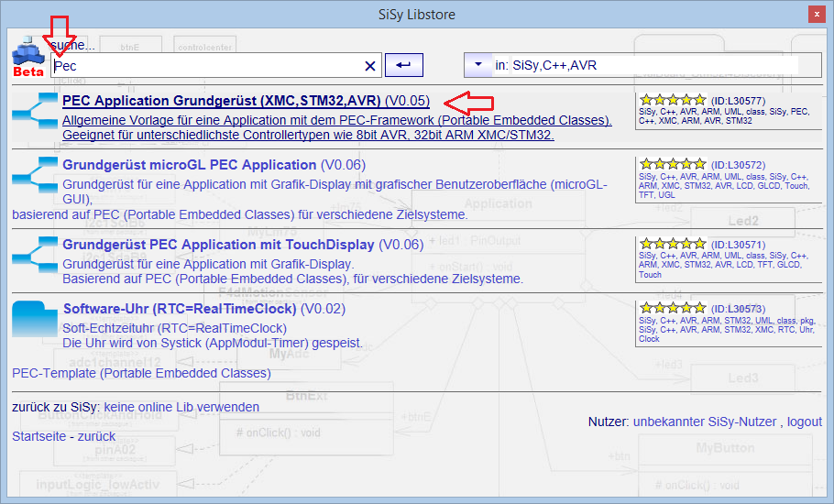Click the icon beside Grundgerüst microGL PEC Application
This screenshot has height=504, width=834.
(34, 174)
